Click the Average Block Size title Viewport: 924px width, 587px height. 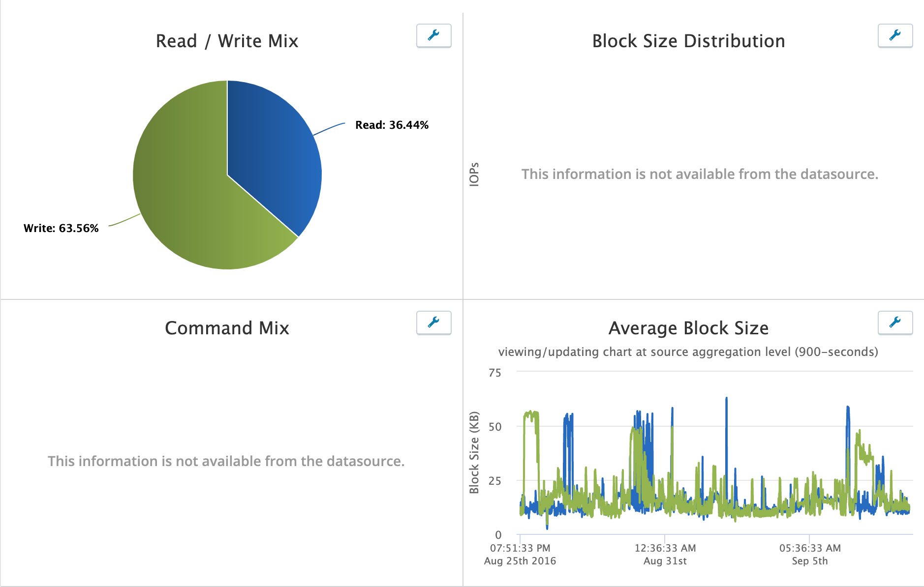(688, 328)
